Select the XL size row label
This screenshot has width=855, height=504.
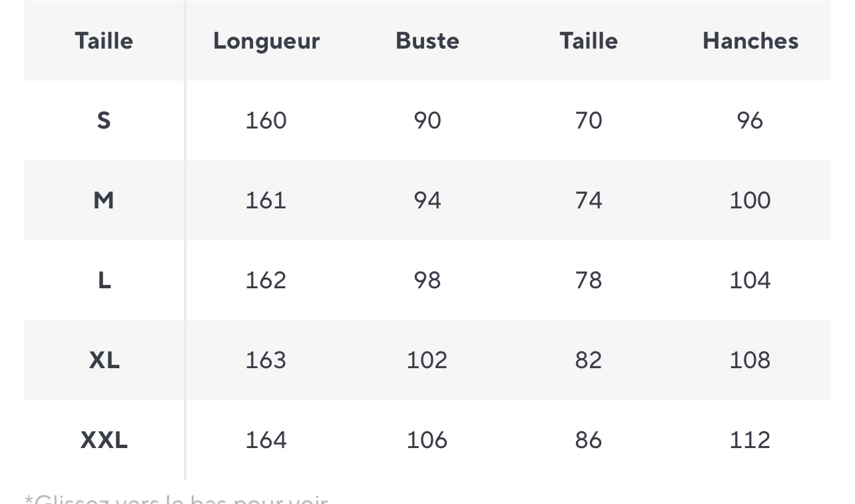coord(104,360)
